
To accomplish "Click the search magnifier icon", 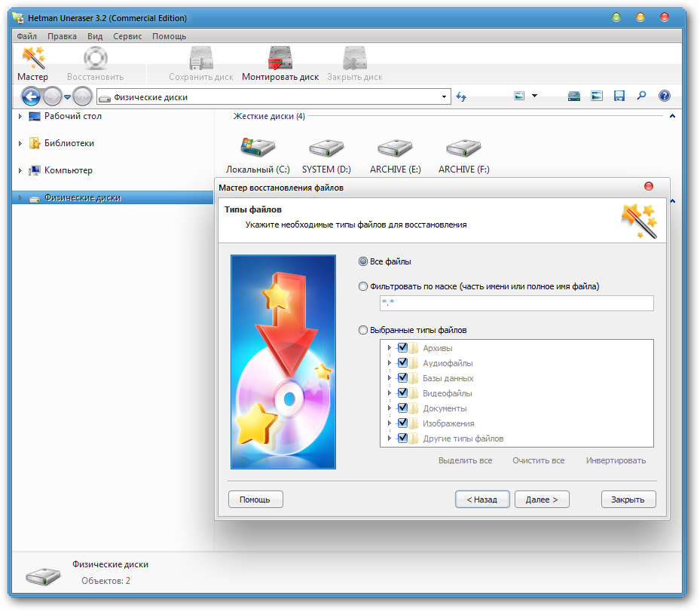I will click(x=641, y=96).
